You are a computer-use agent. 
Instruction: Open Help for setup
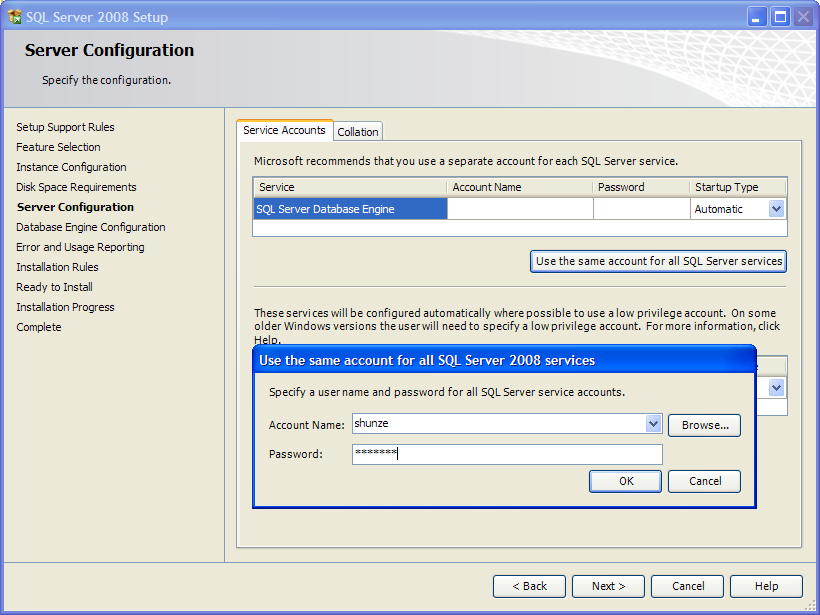click(766, 586)
